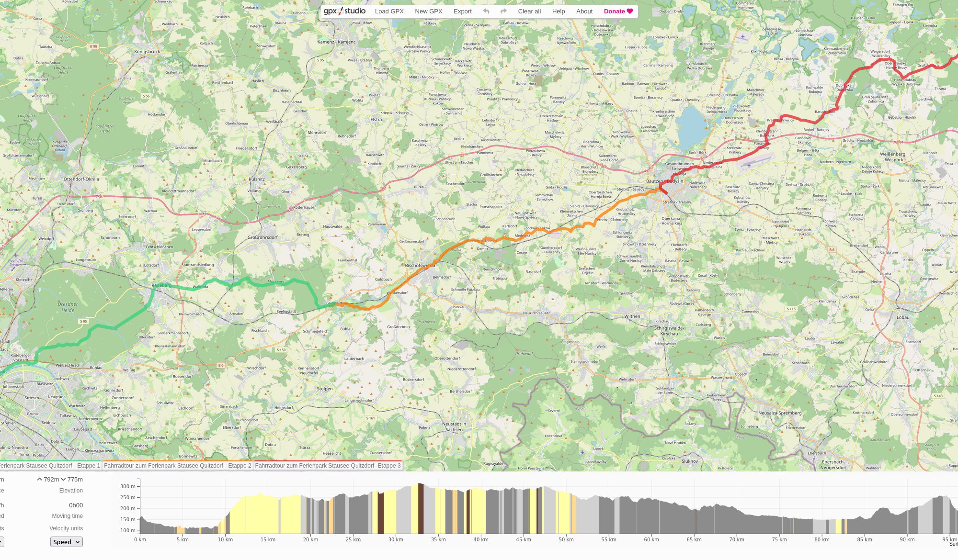Click the Donate heart icon
The image size is (958, 560).
(630, 11)
